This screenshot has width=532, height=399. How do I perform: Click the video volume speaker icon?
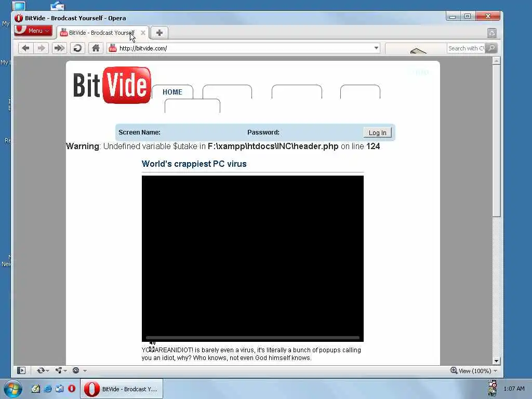point(152,343)
